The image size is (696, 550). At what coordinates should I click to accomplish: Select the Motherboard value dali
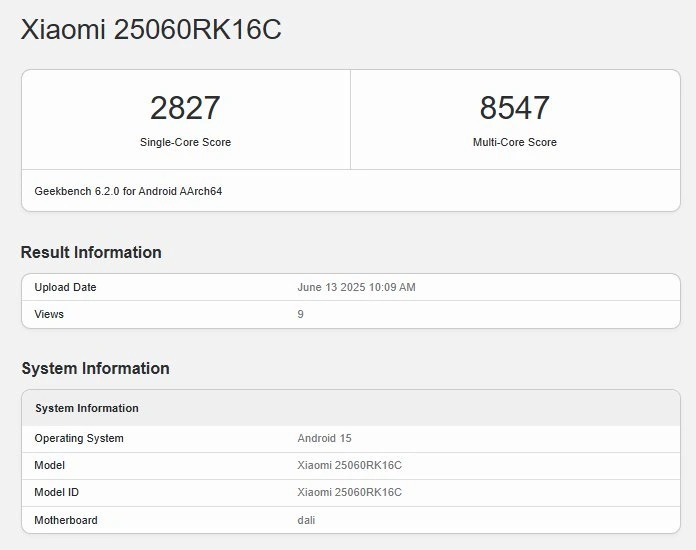(306, 520)
